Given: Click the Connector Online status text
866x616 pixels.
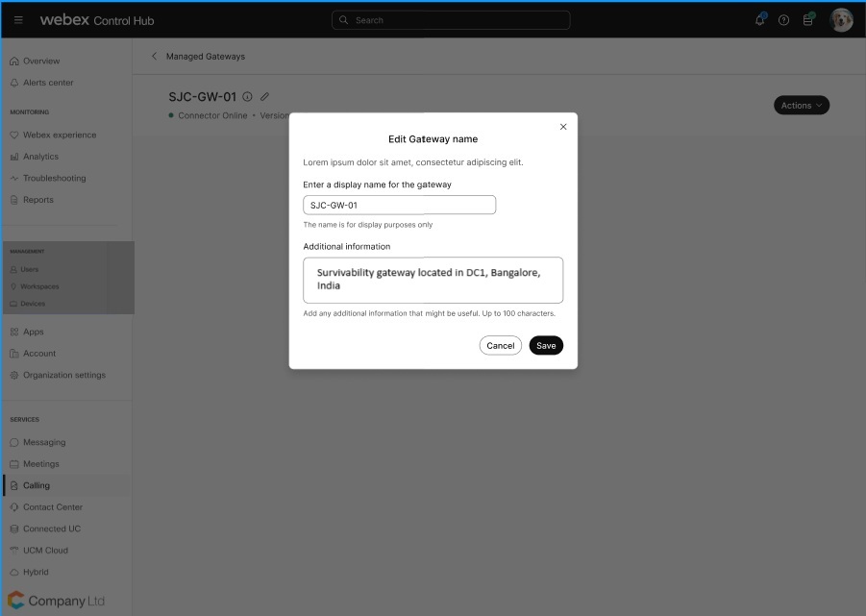Looking at the screenshot, I should tap(212, 115).
